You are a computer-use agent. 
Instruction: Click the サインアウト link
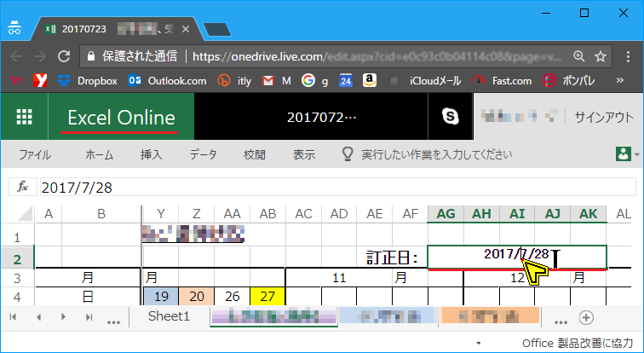[x=604, y=117]
